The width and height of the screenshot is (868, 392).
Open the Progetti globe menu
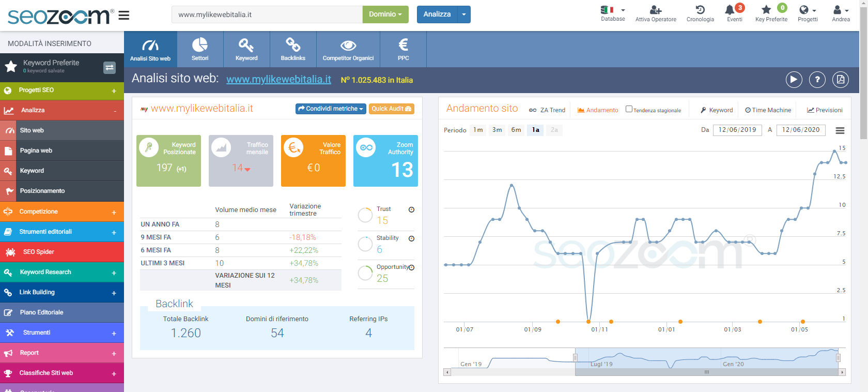(808, 14)
